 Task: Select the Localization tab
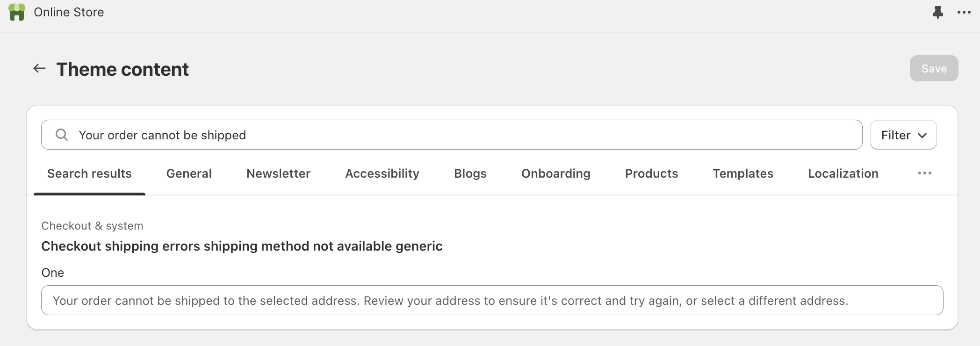[843, 173]
